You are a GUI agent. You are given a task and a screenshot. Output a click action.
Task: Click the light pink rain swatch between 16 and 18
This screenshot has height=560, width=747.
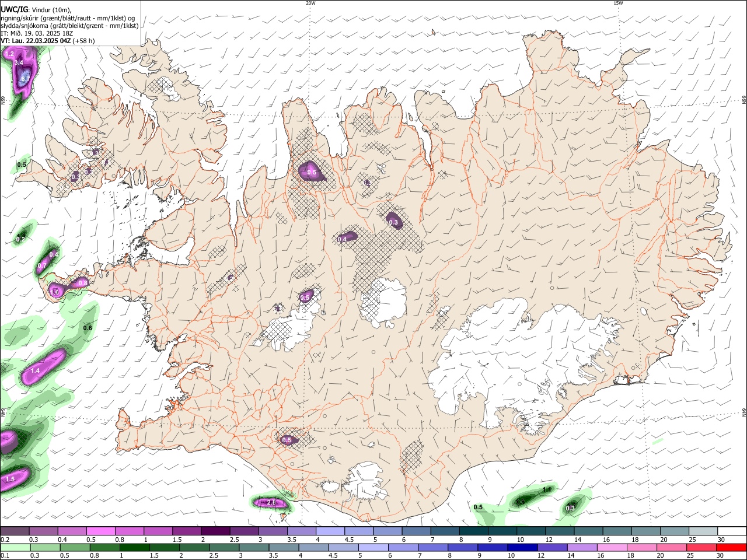pos(611,547)
